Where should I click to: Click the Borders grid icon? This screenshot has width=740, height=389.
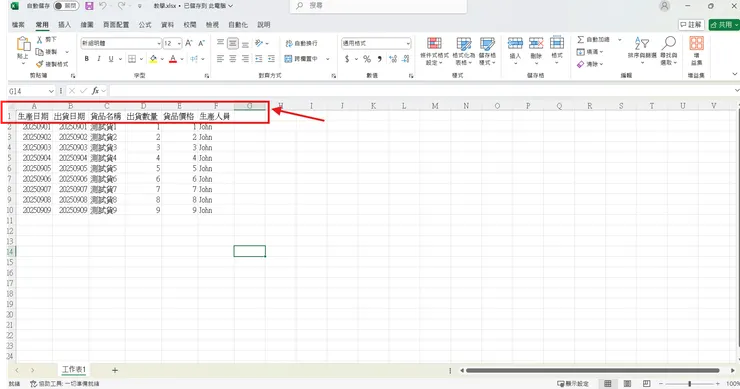(x=132, y=59)
